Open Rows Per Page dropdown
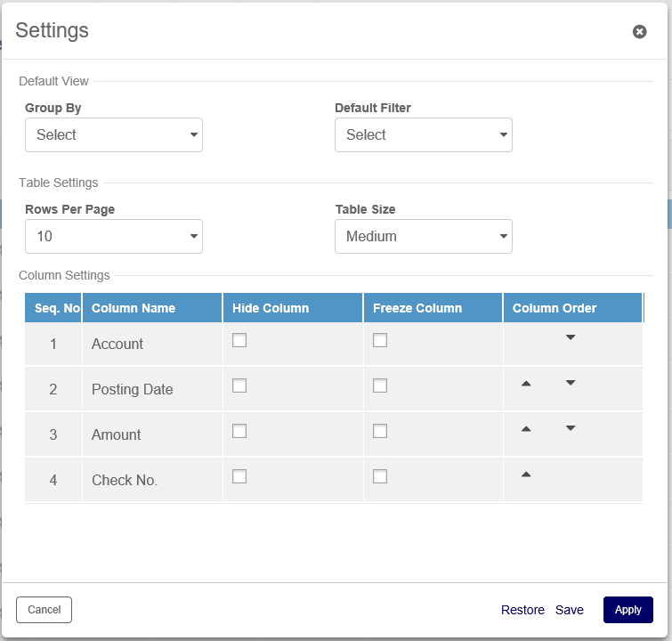This screenshot has width=672, height=641. click(x=114, y=237)
